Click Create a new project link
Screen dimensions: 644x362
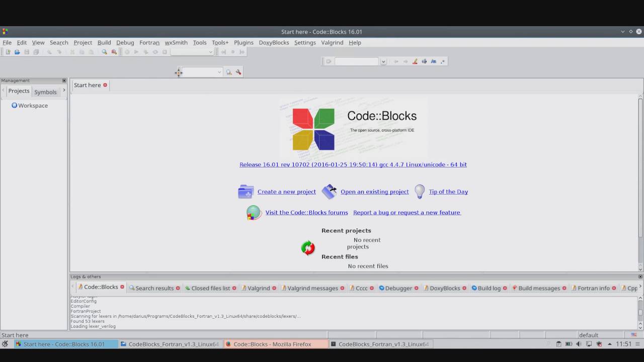click(x=287, y=192)
